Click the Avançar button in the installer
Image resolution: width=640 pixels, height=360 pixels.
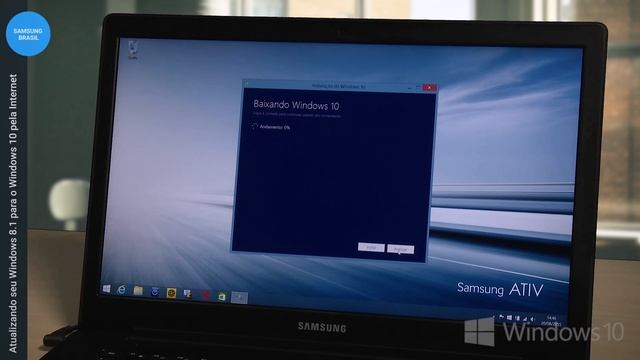(x=400, y=249)
